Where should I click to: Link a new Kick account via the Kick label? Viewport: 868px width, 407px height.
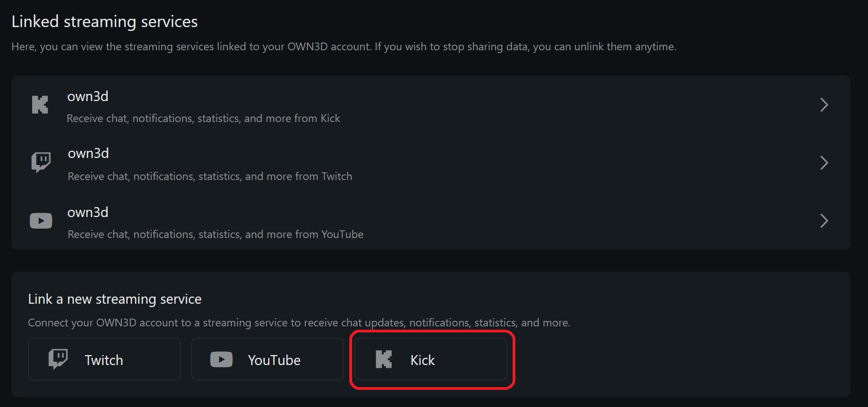pos(423,360)
